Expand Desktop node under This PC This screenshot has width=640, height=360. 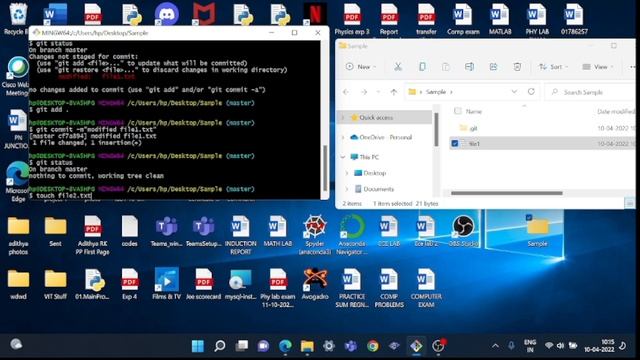click(x=347, y=173)
